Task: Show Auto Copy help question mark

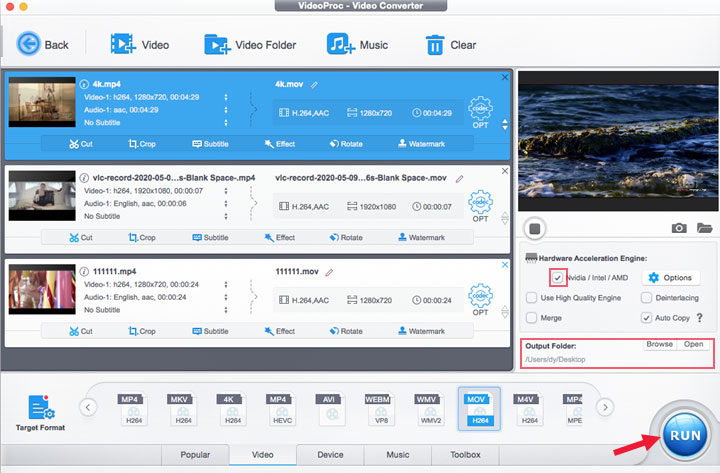Action: (x=699, y=318)
